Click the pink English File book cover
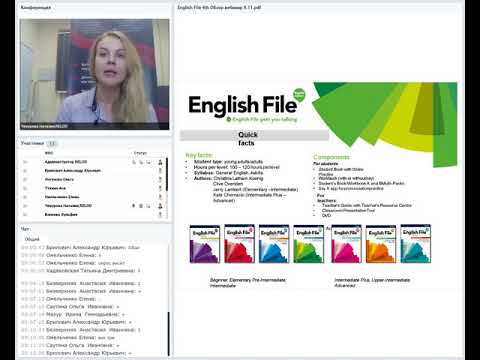 point(346,244)
